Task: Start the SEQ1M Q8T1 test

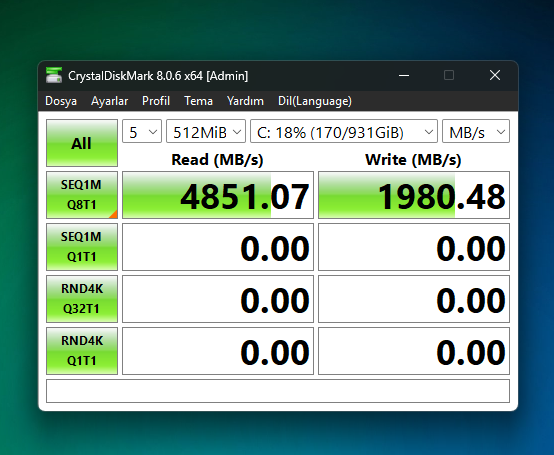Action: pos(82,195)
